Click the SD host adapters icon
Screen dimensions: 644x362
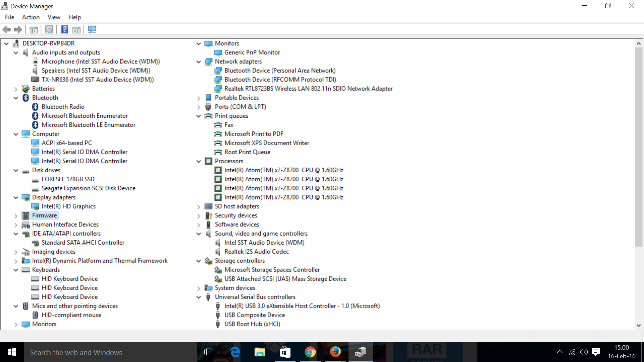209,206
